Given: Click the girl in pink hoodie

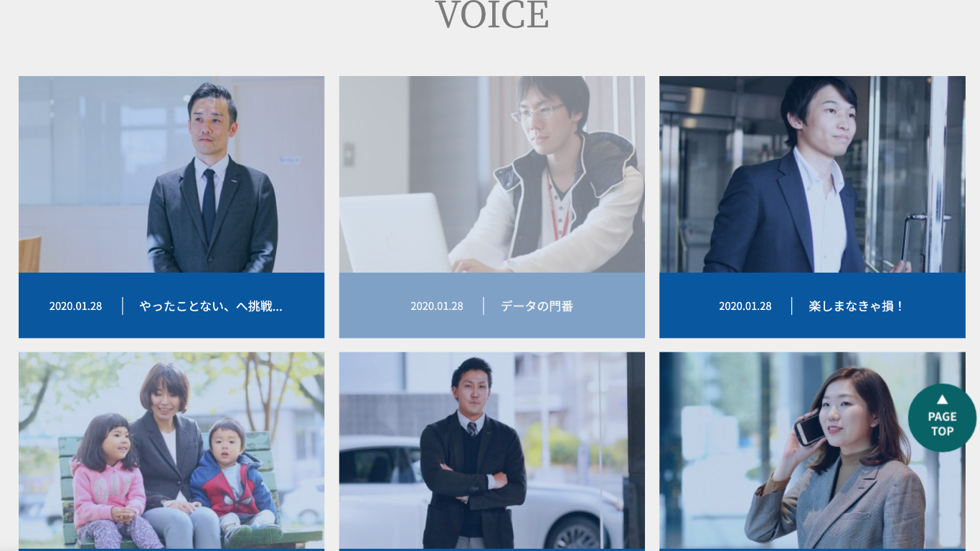Looking at the screenshot, I should (111, 481).
